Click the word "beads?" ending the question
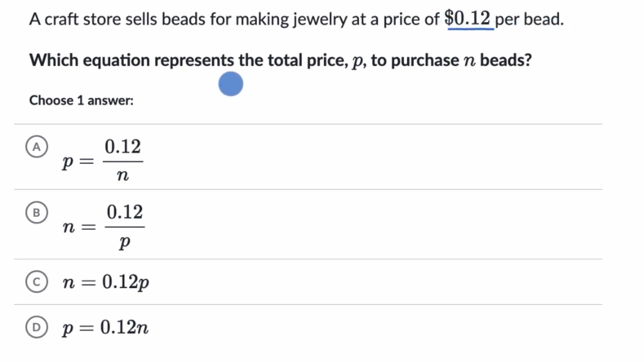Viewport: 644px width, 362px height. point(506,60)
